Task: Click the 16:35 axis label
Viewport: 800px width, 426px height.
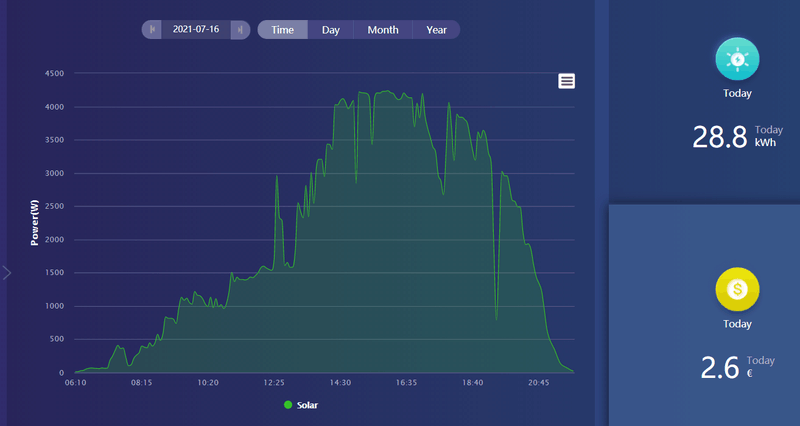Action: click(x=406, y=383)
